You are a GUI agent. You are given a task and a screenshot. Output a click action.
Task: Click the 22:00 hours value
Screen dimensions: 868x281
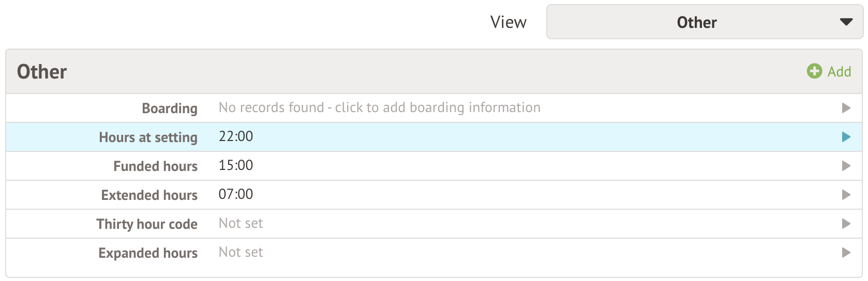point(236,136)
